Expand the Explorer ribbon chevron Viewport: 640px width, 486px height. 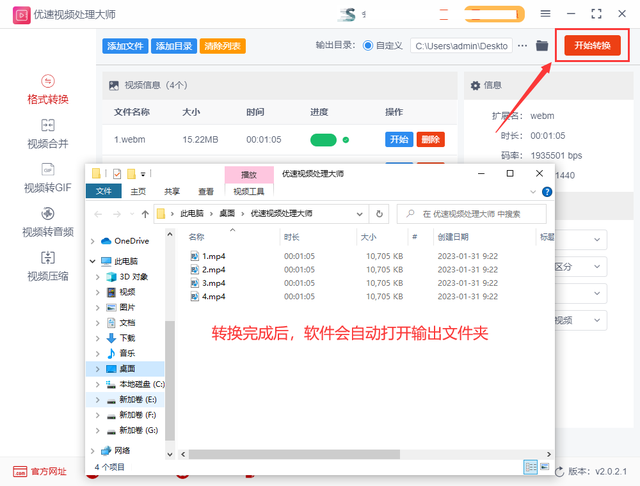click(x=533, y=192)
